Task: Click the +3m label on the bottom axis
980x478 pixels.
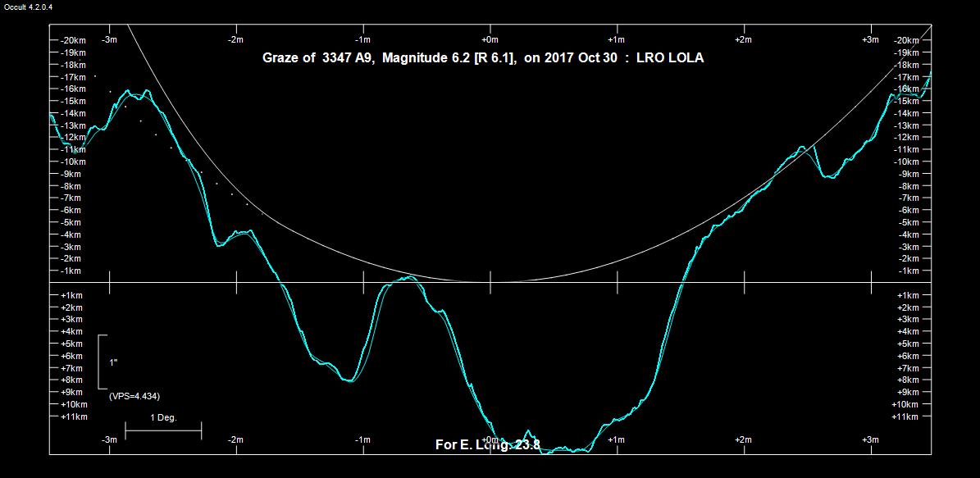Action: pyautogui.click(x=870, y=440)
